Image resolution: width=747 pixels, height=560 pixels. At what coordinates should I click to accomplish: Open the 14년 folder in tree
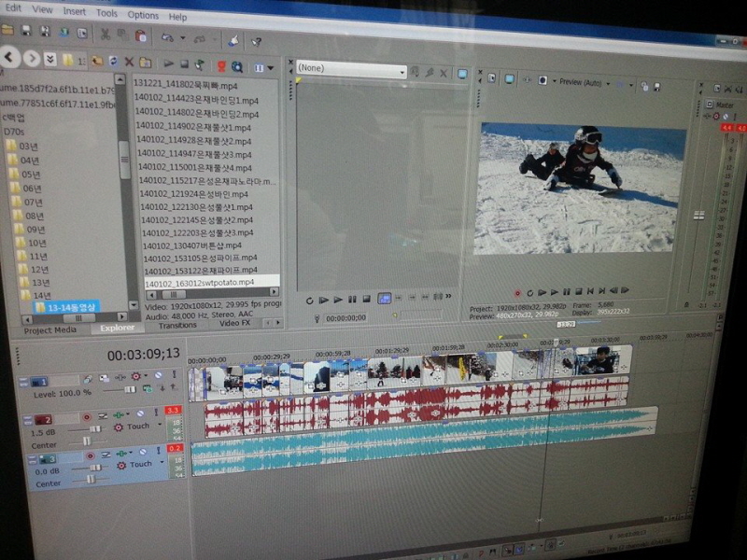(x=36, y=295)
